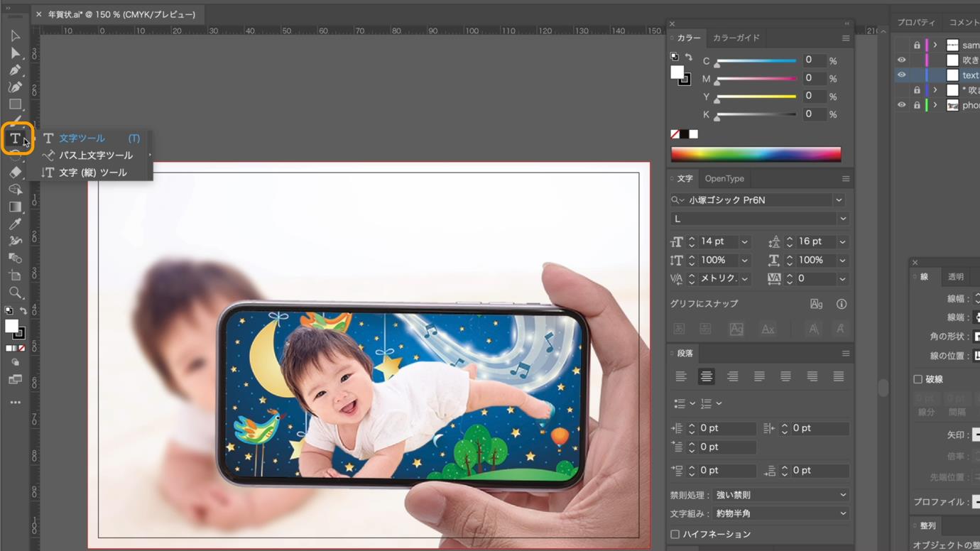Unlock the phone layer lock
This screenshot has height=551, width=980.
click(x=917, y=105)
